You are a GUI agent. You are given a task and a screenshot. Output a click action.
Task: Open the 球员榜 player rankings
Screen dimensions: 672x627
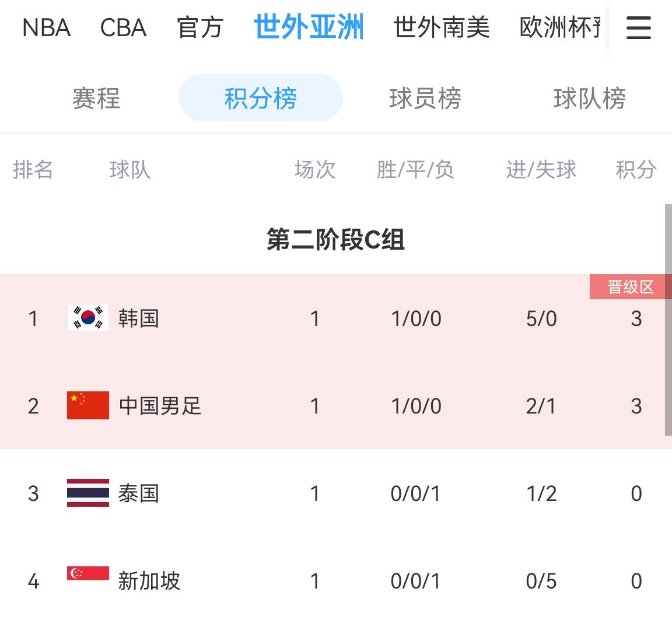pyautogui.click(x=425, y=98)
